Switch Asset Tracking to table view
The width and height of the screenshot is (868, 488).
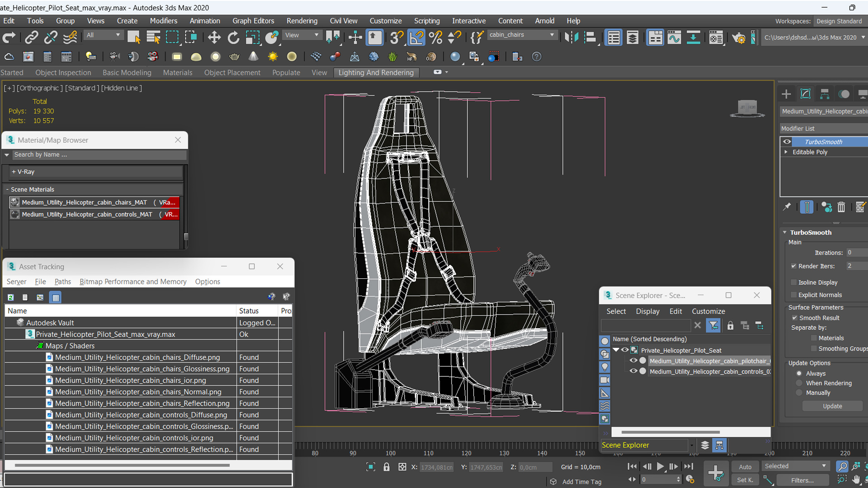tap(56, 297)
